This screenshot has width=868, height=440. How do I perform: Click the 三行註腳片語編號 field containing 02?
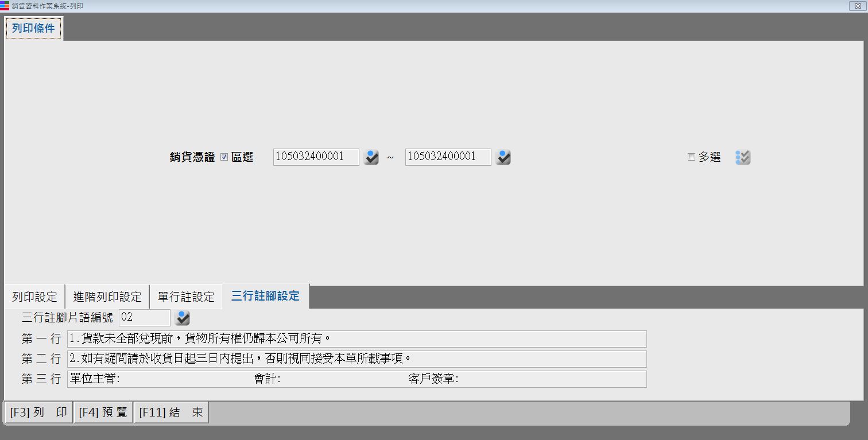point(144,317)
